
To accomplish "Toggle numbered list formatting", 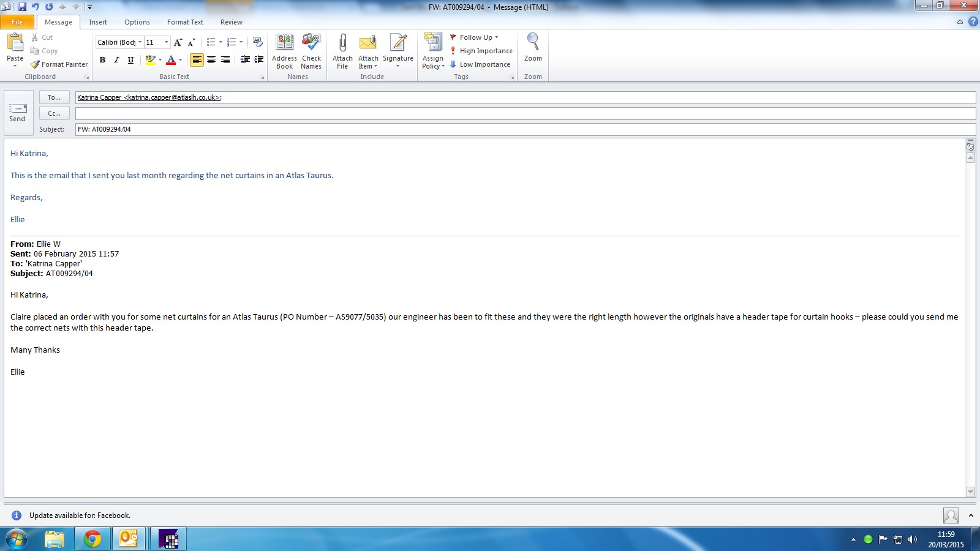I will [231, 42].
